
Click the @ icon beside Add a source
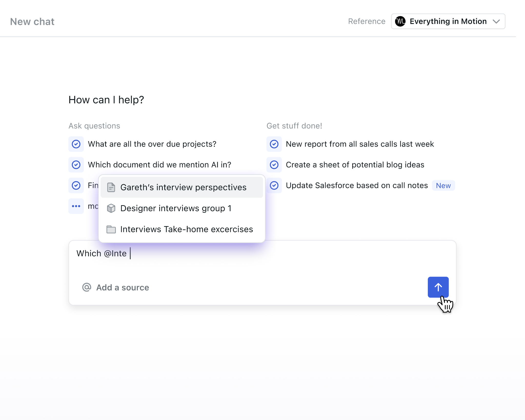coord(87,287)
